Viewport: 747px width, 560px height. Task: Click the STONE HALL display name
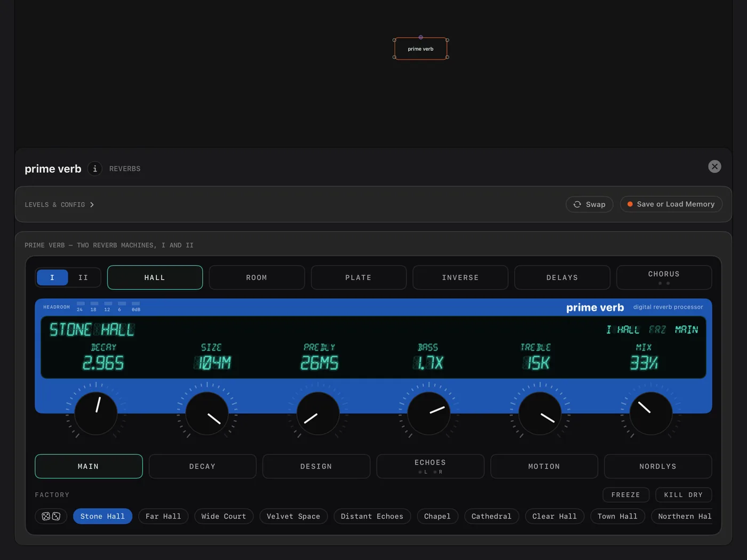pyautogui.click(x=92, y=330)
